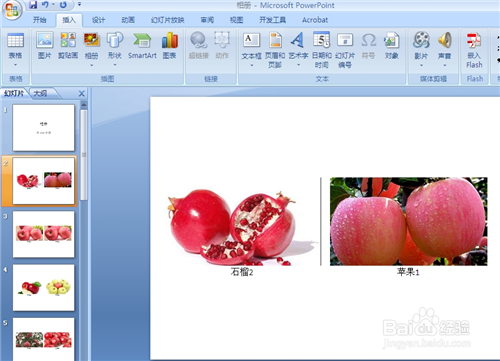This screenshot has width=500, height=361.
Task: Open the View (视图) ribbon tab
Action: pyautogui.click(x=236, y=20)
